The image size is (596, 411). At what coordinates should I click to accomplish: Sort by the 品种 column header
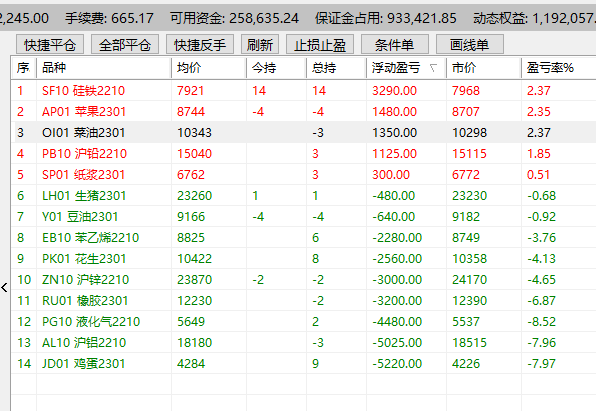click(104, 68)
